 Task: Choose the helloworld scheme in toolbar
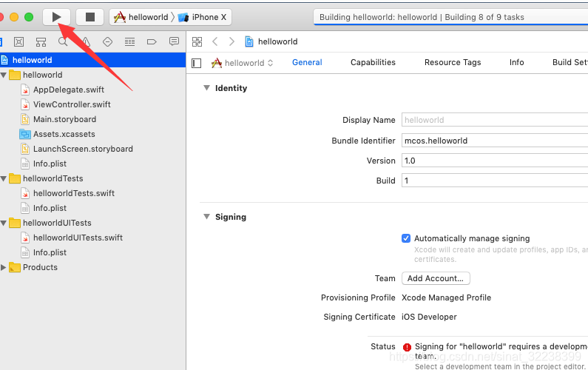pyautogui.click(x=141, y=17)
